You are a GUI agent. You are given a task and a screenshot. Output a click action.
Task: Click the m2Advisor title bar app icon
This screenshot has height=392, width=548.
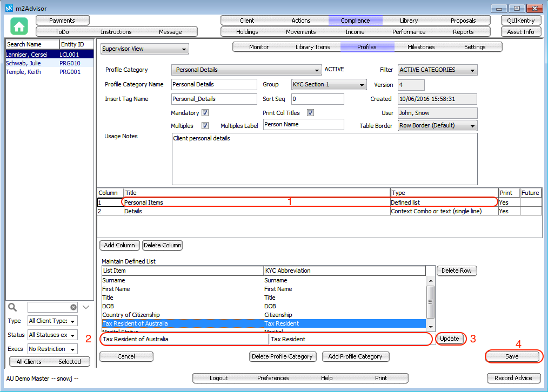(x=9, y=9)
